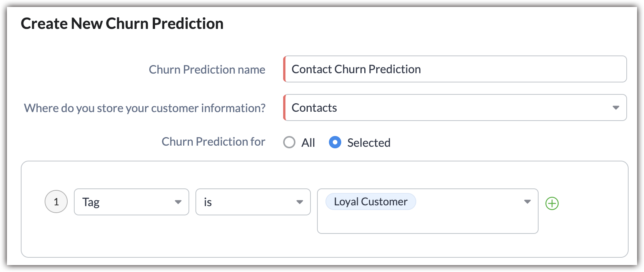Click the caret arrow in the Contacts field
Screen dimensions: 644x272
[x=616, y=108]
